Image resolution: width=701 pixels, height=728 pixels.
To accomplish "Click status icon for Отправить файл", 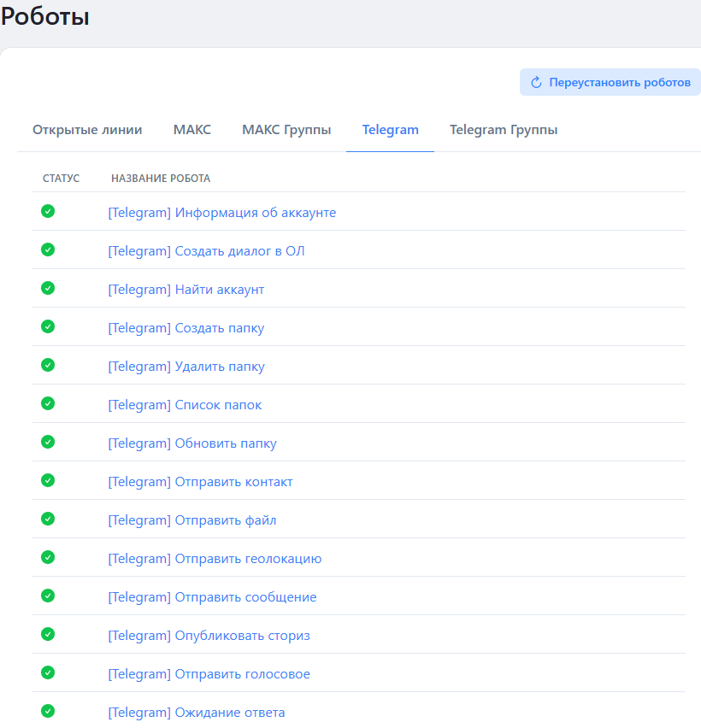I will click(x=48, y=519).
